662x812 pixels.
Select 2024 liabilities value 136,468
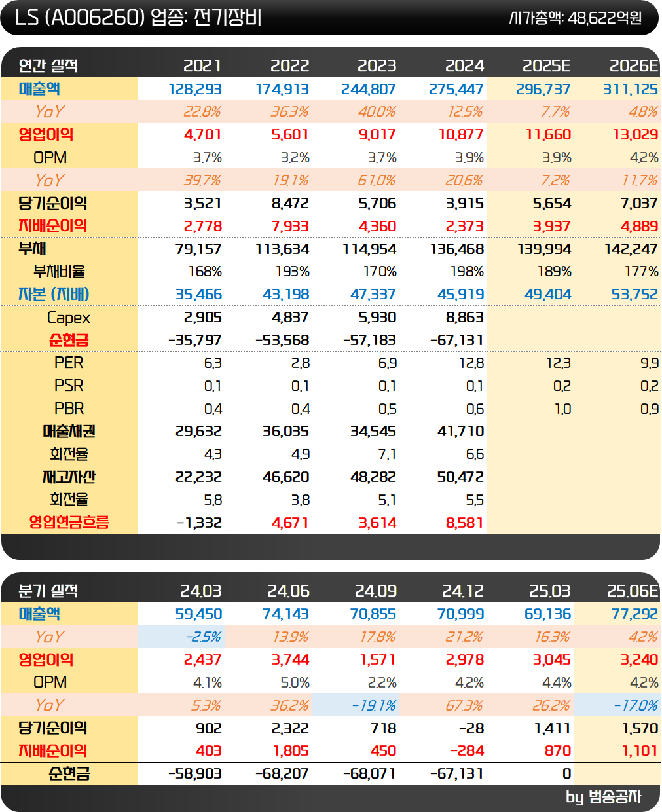point(457,249)
